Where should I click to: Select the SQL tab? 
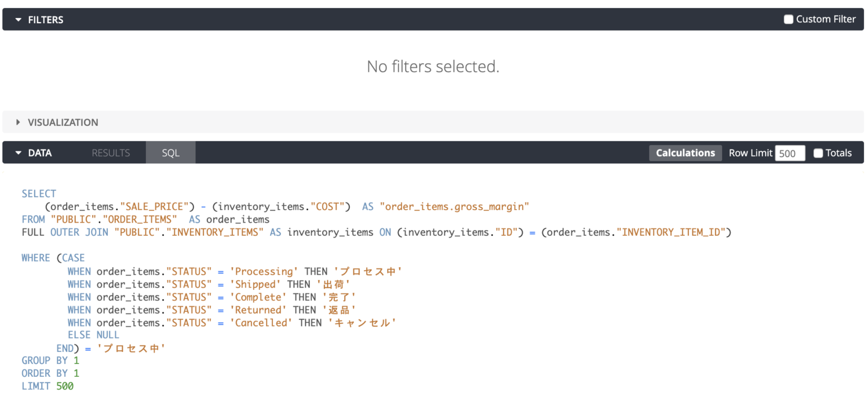(170, 153)
